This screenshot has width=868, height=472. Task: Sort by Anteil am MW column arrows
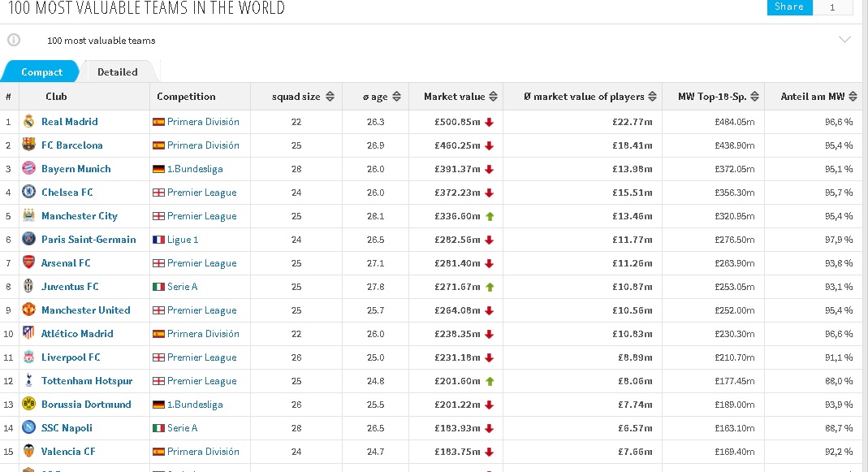853,97
